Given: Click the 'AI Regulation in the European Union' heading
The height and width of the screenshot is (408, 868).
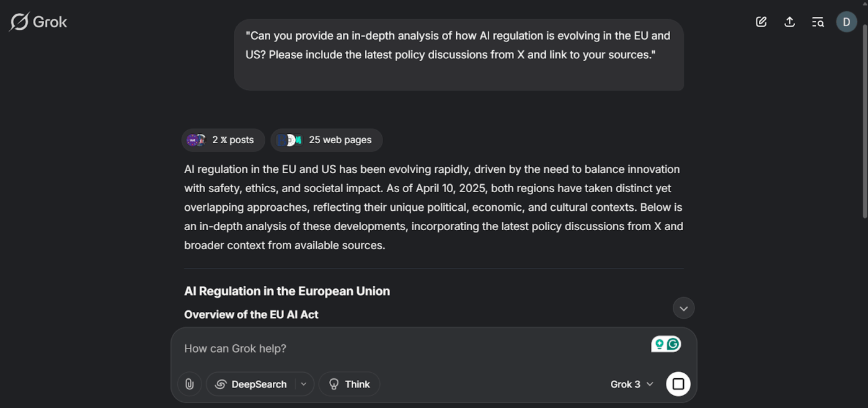Looking at the screenshot, I should pyautogui.click(x=287, y=291).
